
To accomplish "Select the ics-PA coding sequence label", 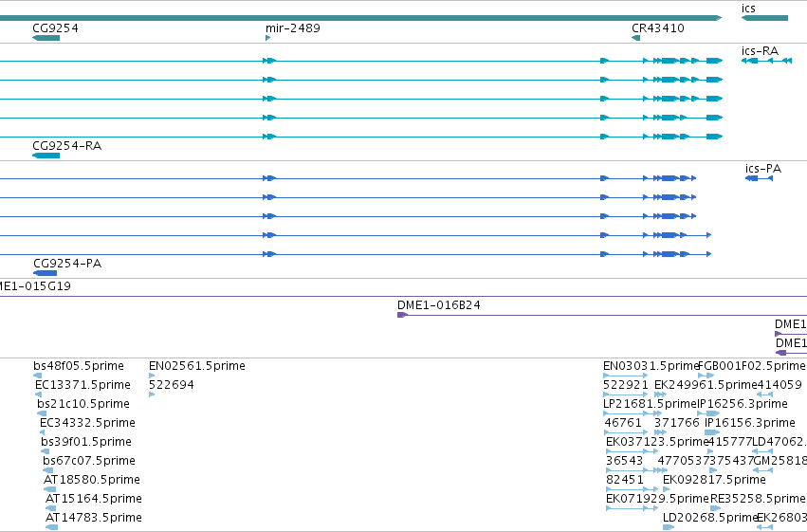I will tap(763, 169).
